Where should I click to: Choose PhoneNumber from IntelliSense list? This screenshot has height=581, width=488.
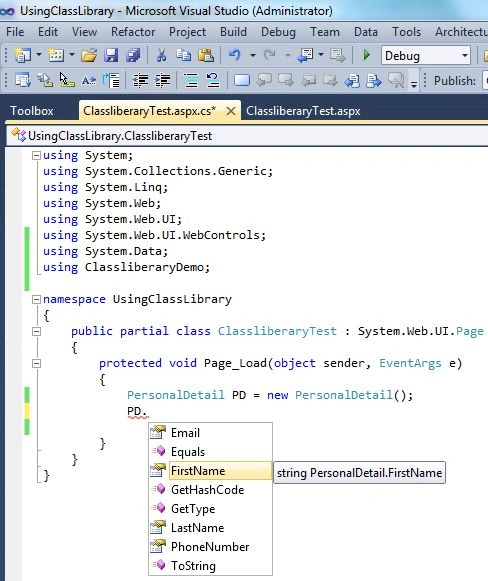click(210, 547)
